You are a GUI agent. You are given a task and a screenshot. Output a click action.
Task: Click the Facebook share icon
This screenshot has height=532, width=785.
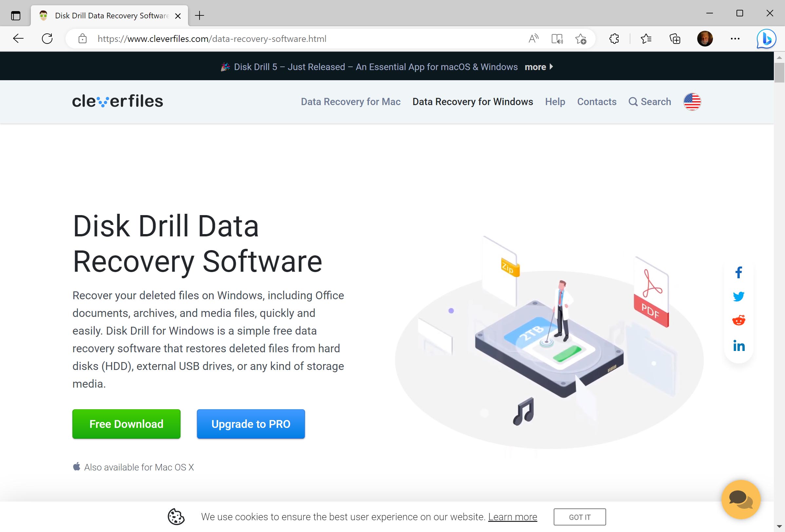coord(739,272)
